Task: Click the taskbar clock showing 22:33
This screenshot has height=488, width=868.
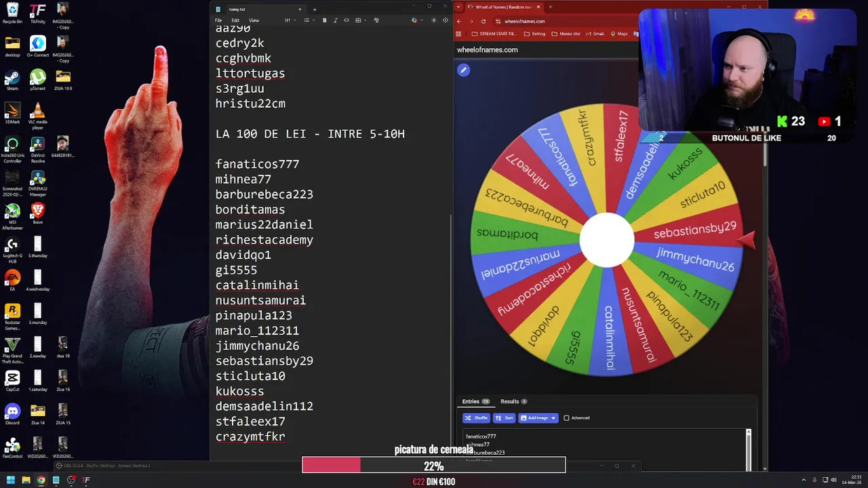Action: point(850,479)
